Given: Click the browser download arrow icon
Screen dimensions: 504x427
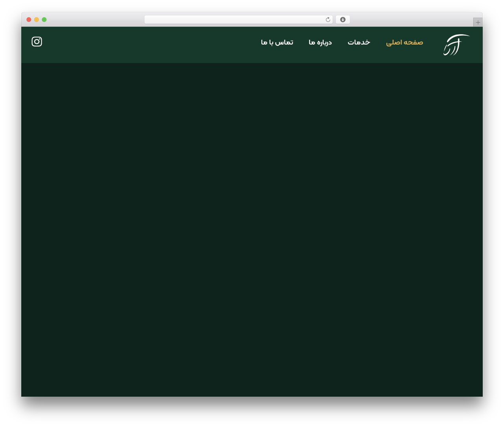Looking at the screenshot, I should (343, 20).
